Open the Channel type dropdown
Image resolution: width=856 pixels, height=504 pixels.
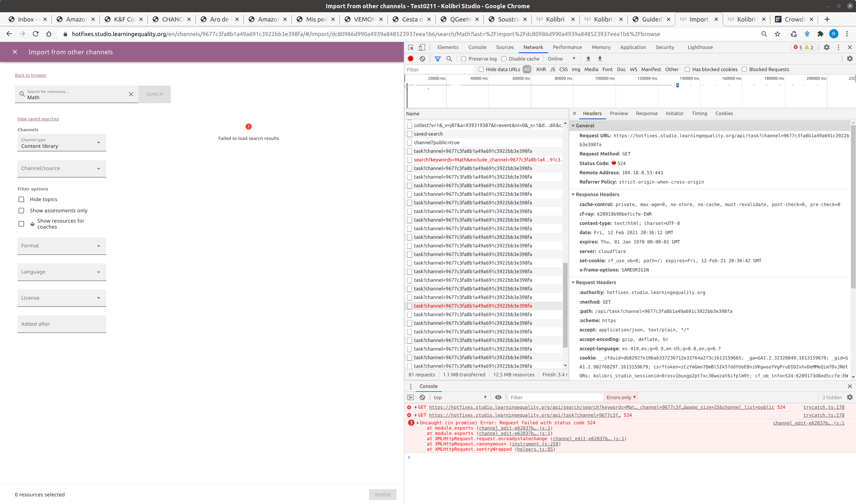[62, 143]
